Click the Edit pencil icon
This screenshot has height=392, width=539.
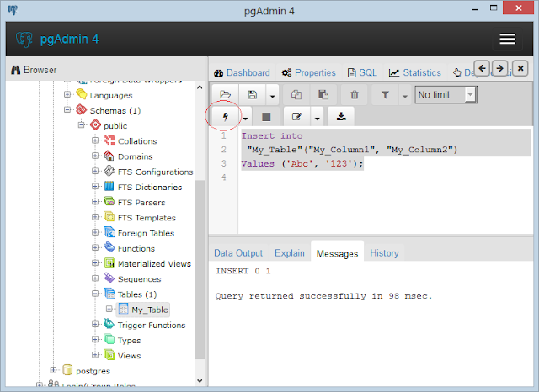click(296, 117)
